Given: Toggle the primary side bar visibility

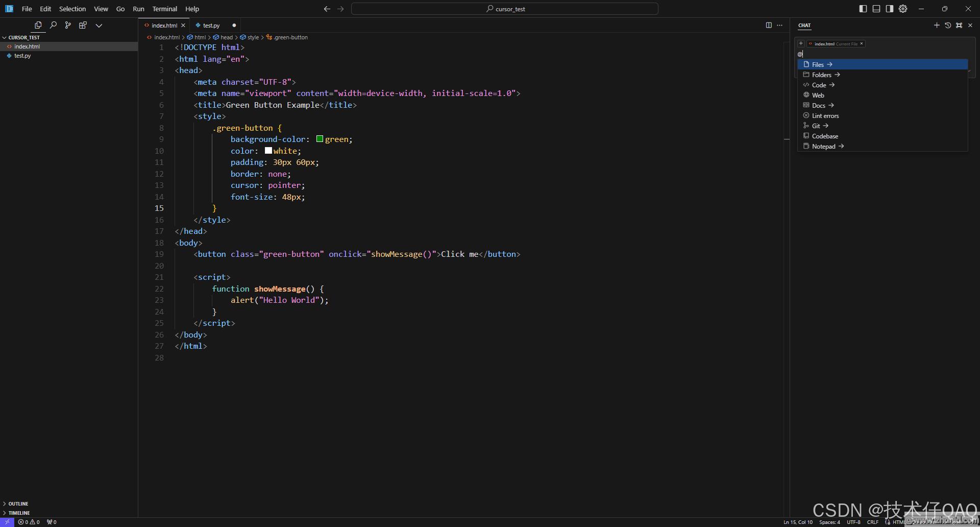Looking at the screenshot, I should 863,9.
